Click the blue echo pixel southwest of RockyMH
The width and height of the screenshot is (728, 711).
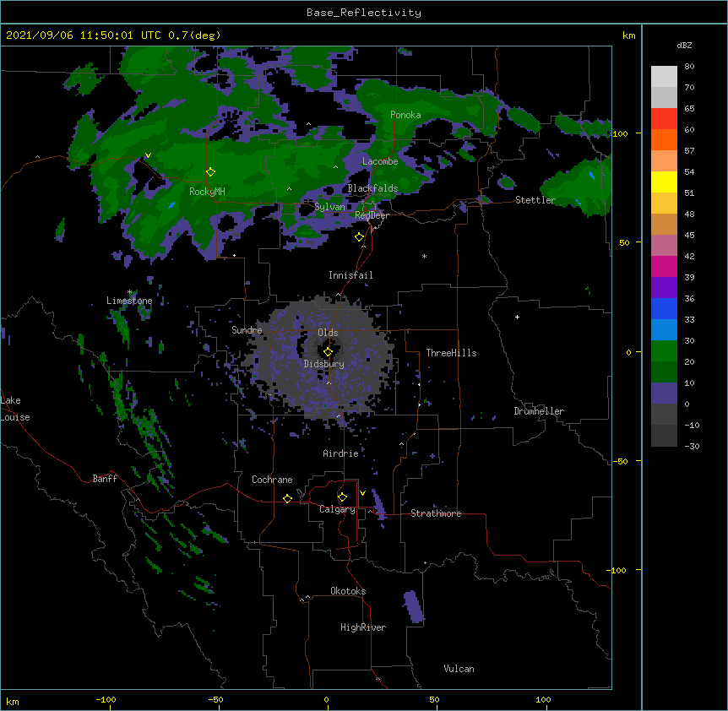click(171, 204)
